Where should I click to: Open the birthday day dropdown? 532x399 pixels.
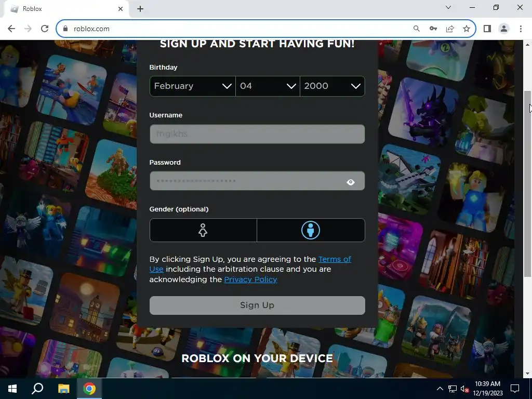[x=268, y=86]
